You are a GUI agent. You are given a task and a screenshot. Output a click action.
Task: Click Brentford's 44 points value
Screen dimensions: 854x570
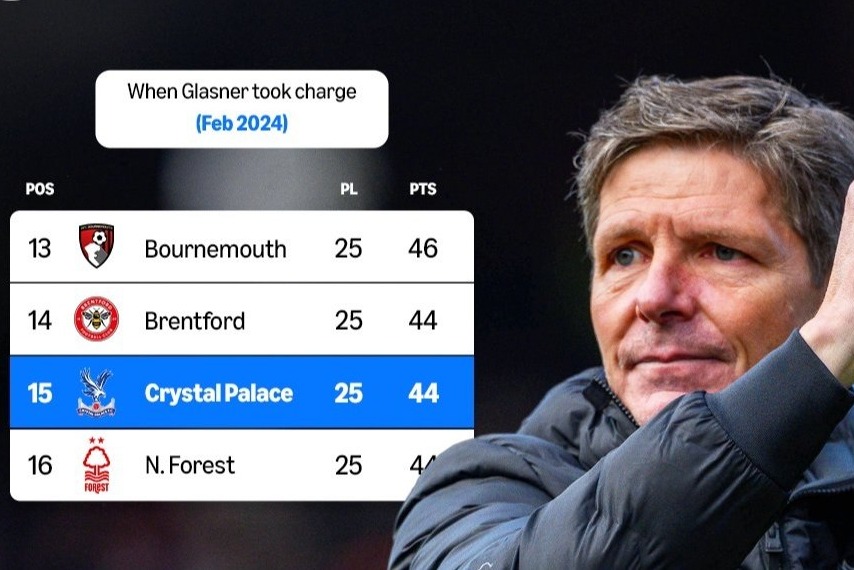click(x=423, y=321)
